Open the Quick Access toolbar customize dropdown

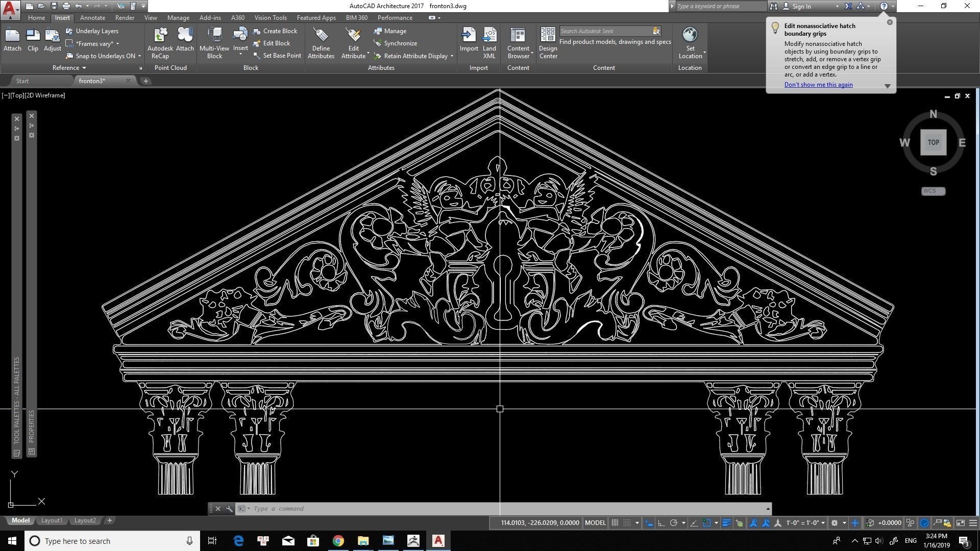pos(143,6)
